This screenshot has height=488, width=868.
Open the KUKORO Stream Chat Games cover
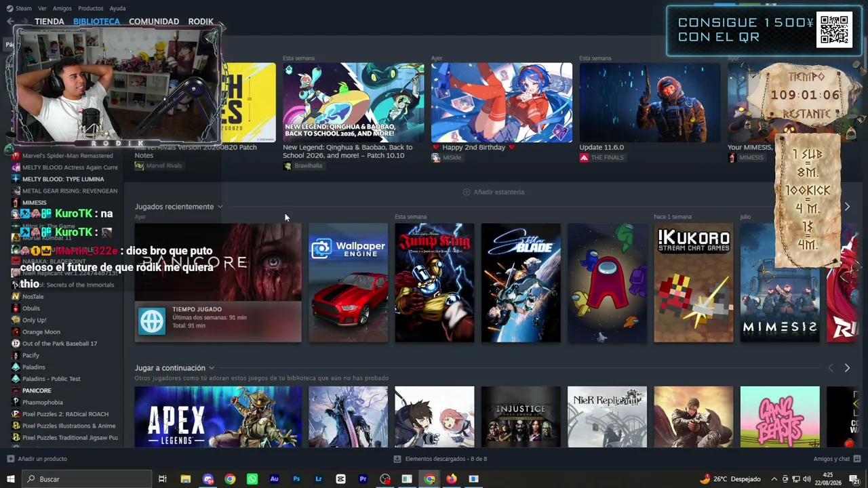694,283
